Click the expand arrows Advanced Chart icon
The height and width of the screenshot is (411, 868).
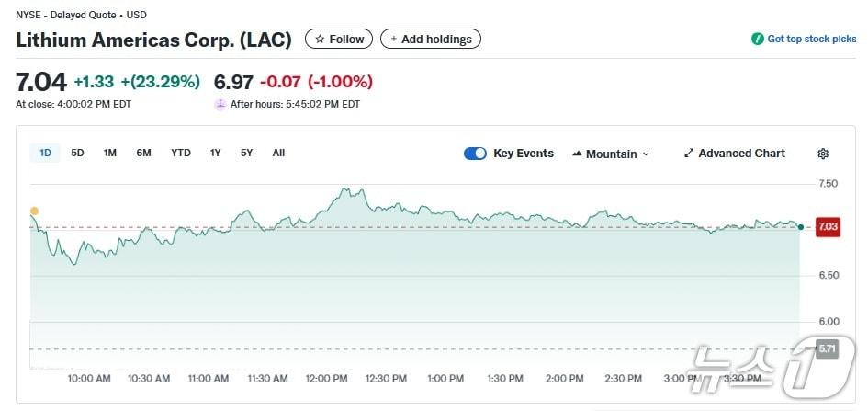tap(689, 154)
